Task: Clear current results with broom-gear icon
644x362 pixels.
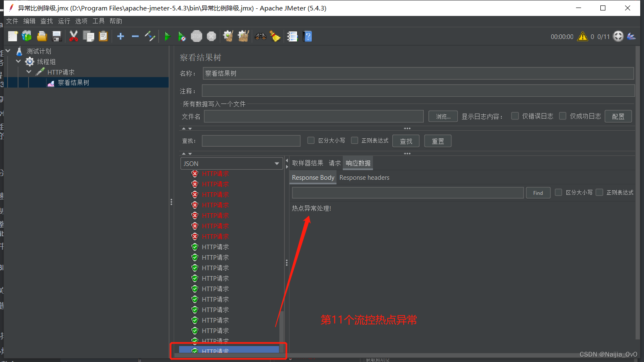Action: click(228, 36)
